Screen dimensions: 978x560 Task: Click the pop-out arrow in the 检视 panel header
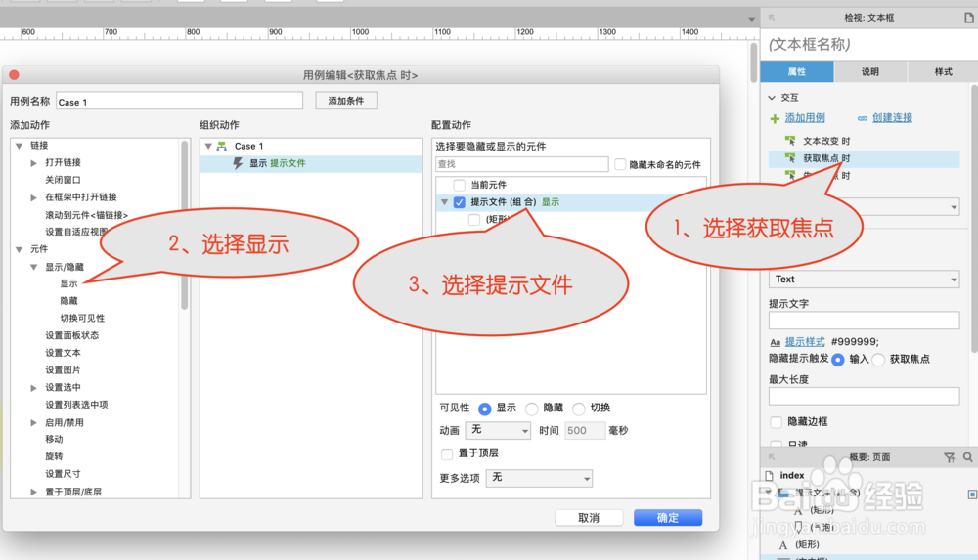click(772, 18)
